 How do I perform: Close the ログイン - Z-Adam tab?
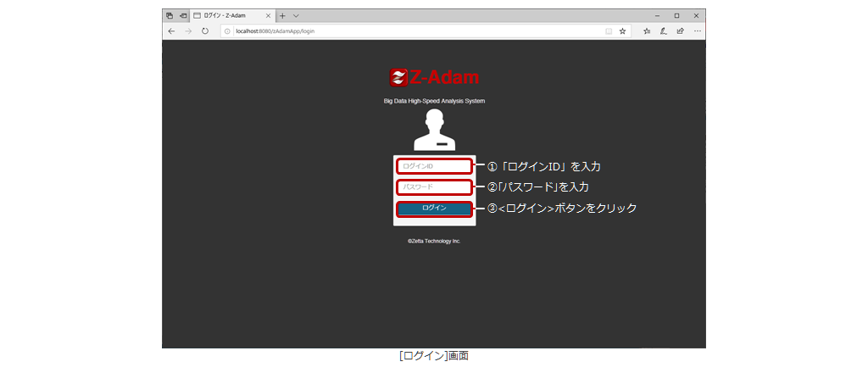pos(268,16)
